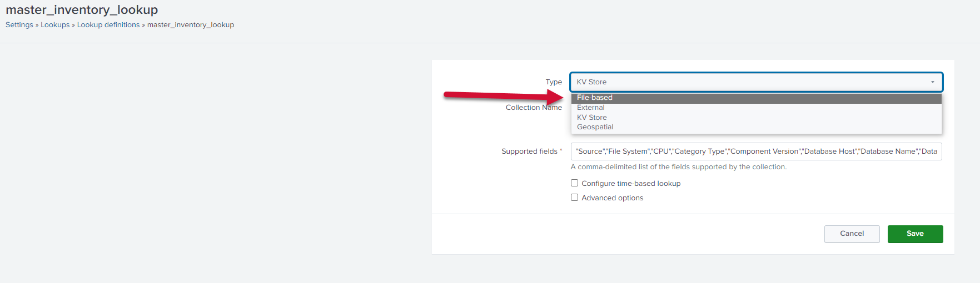Click the master_inventory_lookup page heading
Image resolution: width=980 pixels, height=283 pixels.
pyautogui.click(x=82, y=10)
